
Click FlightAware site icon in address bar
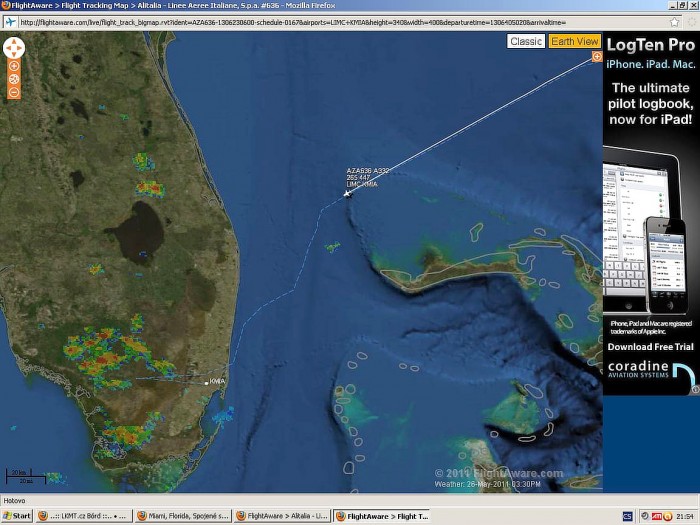click(x=10, y=22)
